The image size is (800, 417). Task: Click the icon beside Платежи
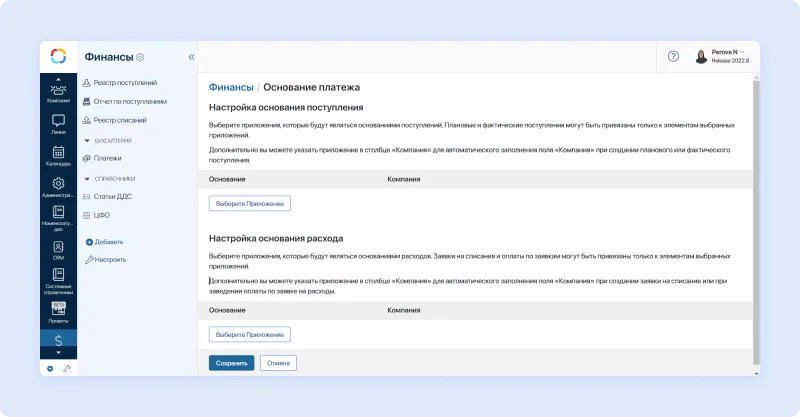(x=87, y=158)
